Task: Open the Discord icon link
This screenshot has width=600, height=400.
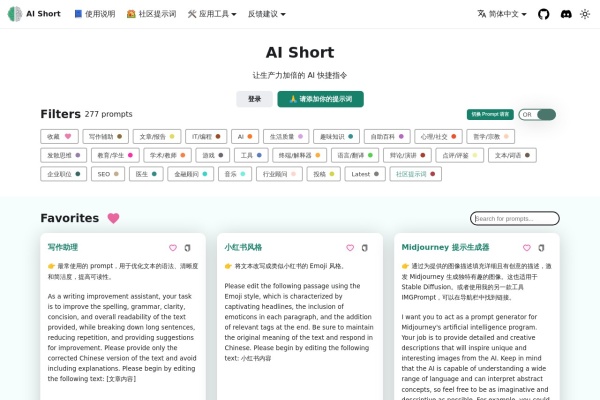Action: [566, 14]
